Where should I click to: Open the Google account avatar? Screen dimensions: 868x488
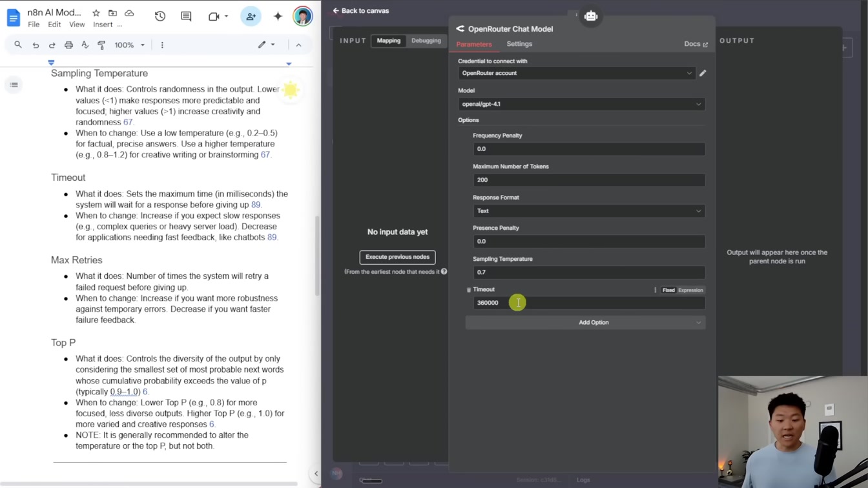click(302, 16)
